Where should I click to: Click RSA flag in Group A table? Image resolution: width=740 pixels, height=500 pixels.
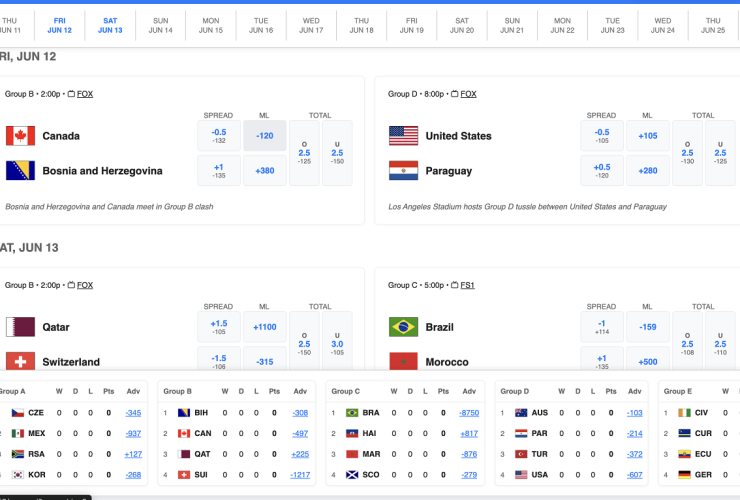(17, 454)
